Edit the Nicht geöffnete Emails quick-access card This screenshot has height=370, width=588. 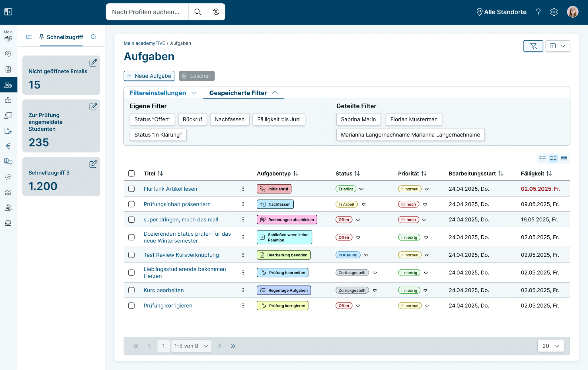[93, 63]
